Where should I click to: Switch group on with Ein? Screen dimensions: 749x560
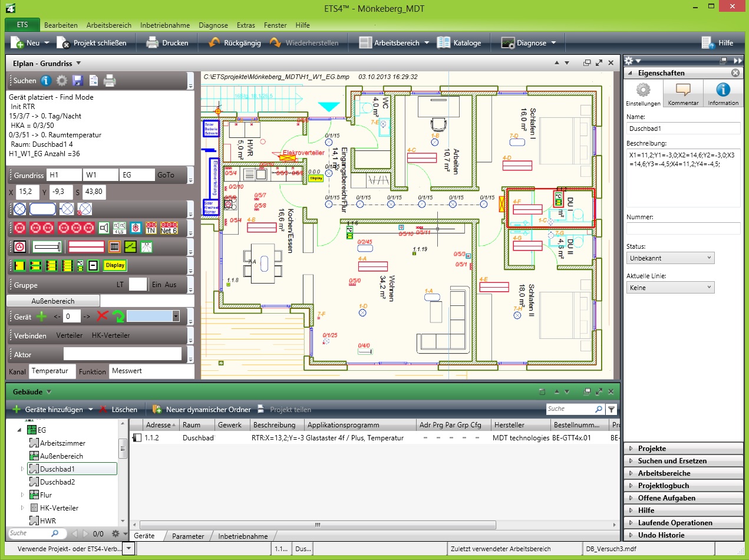[157, 285]
